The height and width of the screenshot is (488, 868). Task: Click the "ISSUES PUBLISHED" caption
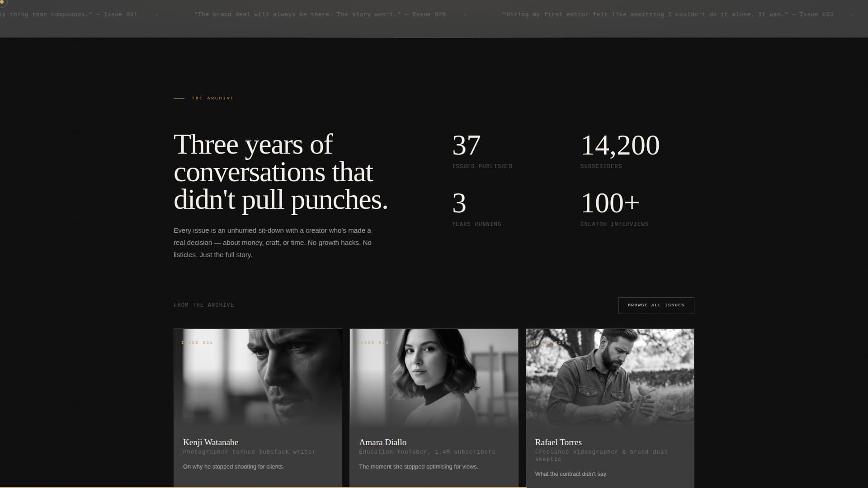[482, 166]
